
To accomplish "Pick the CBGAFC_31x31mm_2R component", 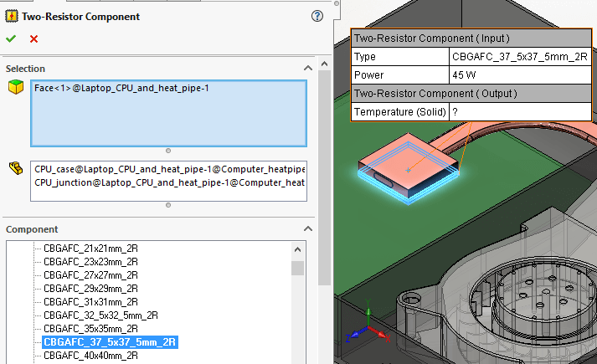I will point(90,302).
